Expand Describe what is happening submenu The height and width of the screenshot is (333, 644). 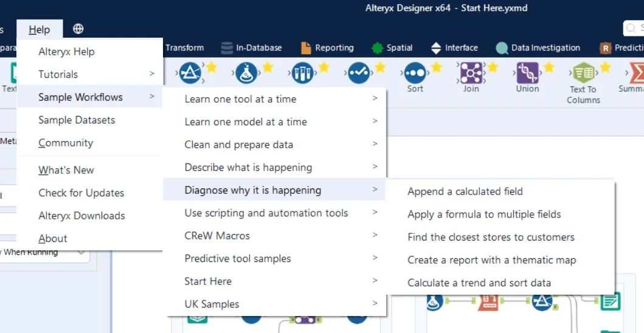coord(274,168)
